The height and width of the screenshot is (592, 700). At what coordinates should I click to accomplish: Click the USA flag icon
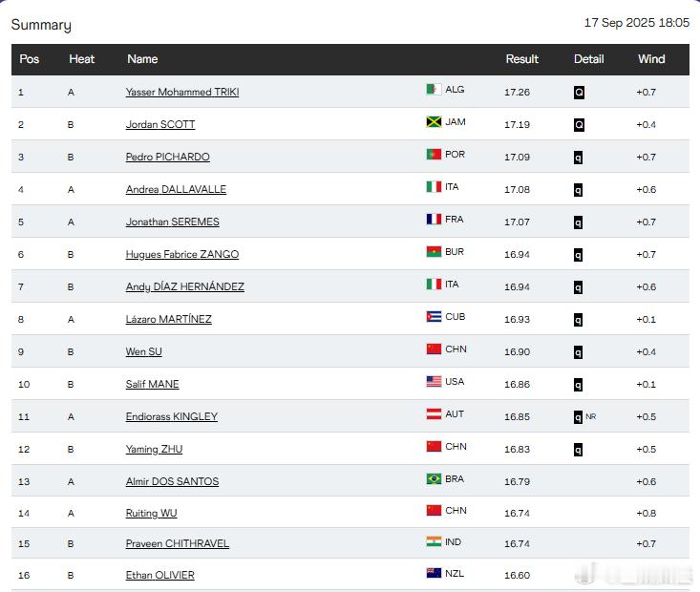434,382
